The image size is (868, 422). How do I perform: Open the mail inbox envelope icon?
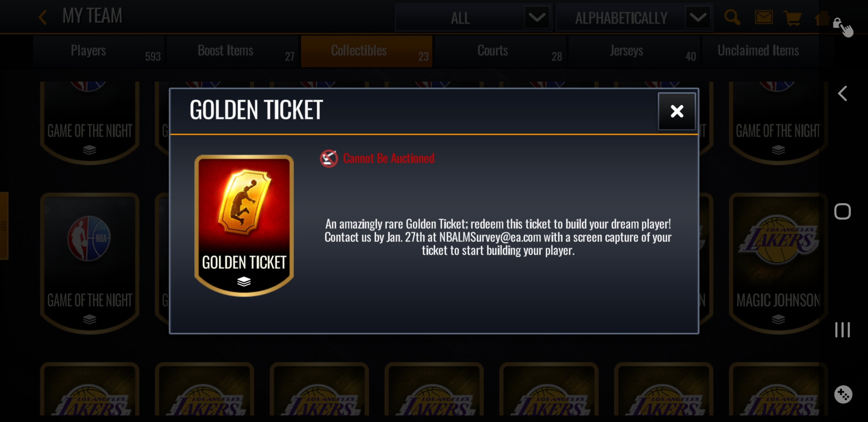(764, 18)
